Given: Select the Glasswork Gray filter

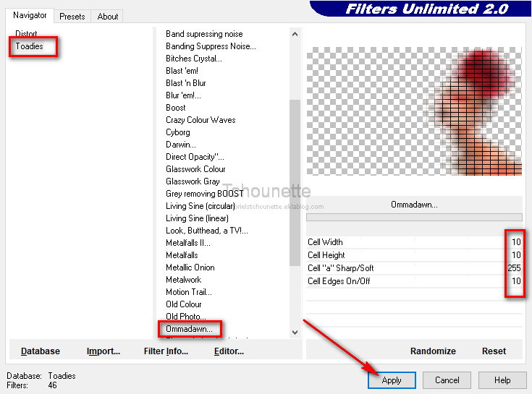Looking at the screenshot, I should (x=193, y=181).
